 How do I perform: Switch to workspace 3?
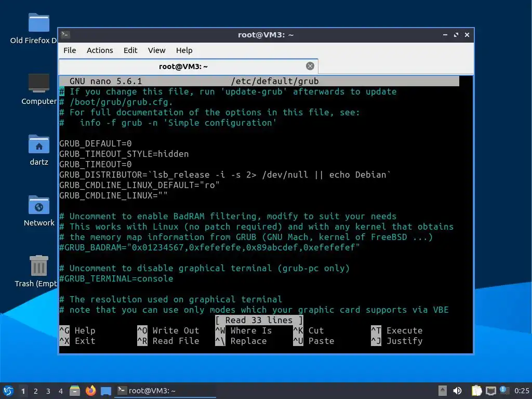point(48,391)
